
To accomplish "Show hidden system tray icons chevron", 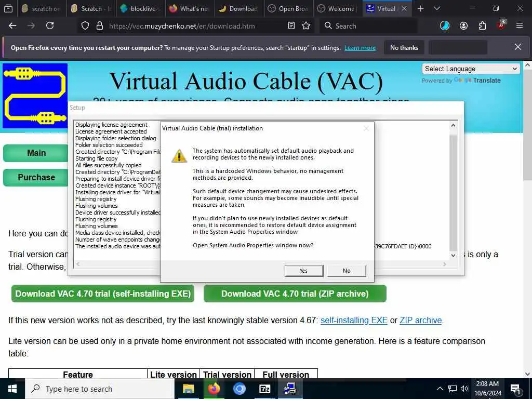I will [x=440, y=389].
